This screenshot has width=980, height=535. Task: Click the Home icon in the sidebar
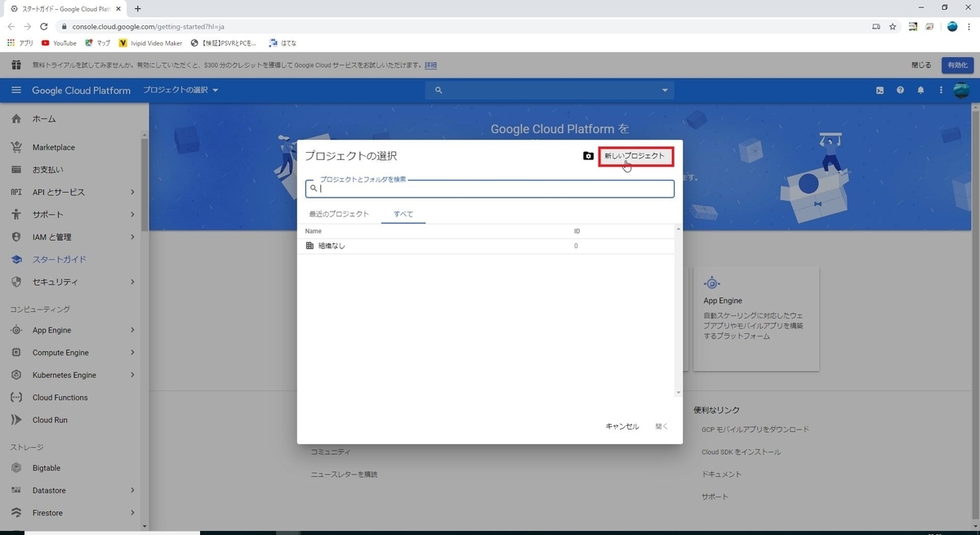(x=16, y=118)
